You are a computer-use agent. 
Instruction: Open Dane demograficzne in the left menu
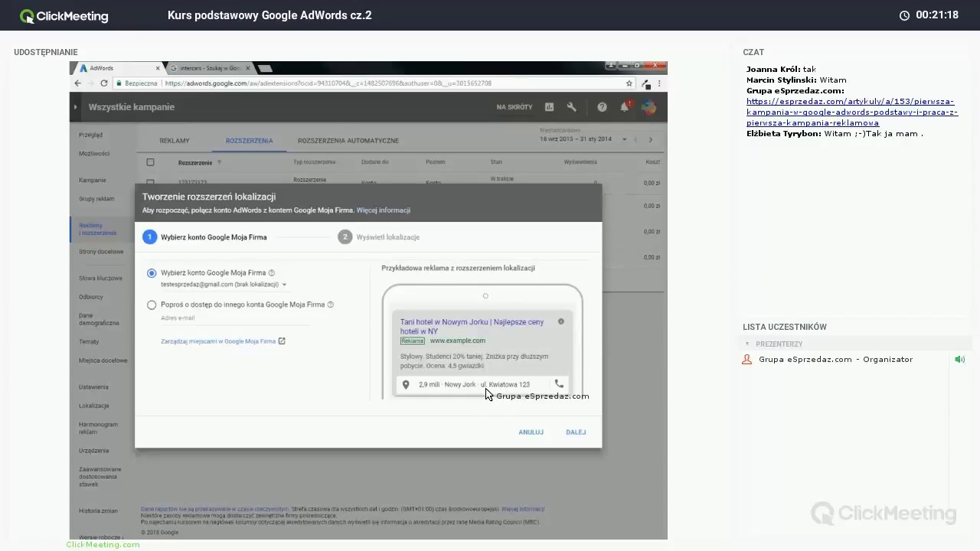[99, 319]
